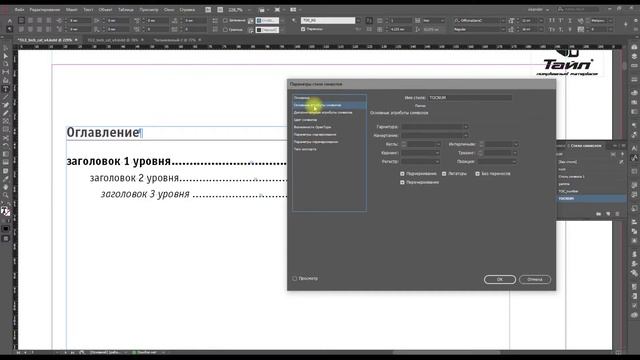Select the Free Transform tool
This screenshot has height=360, width=640.
coord(6,146)
